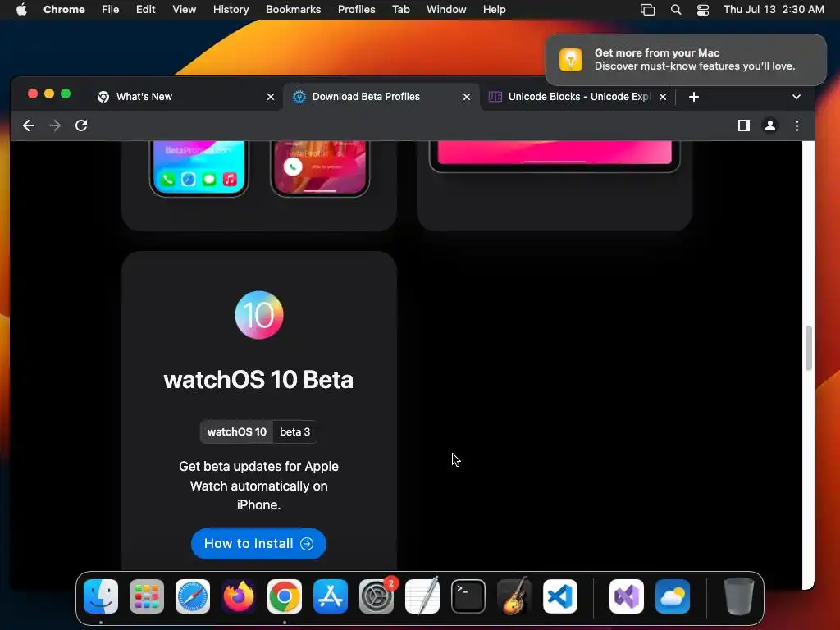Viewport: 840px width, 630px height.
Task: Open the Bookmarks menu
Action: [293, 9]
